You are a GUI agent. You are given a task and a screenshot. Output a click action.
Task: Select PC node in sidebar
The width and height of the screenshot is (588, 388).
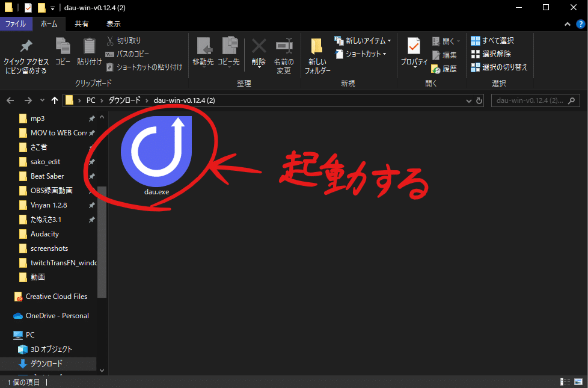pos(24,335)
